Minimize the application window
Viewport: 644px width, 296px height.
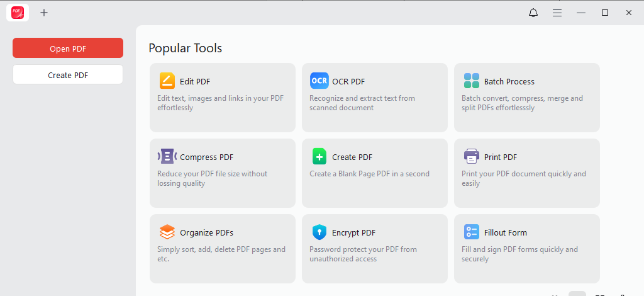[x=580, y=13]
